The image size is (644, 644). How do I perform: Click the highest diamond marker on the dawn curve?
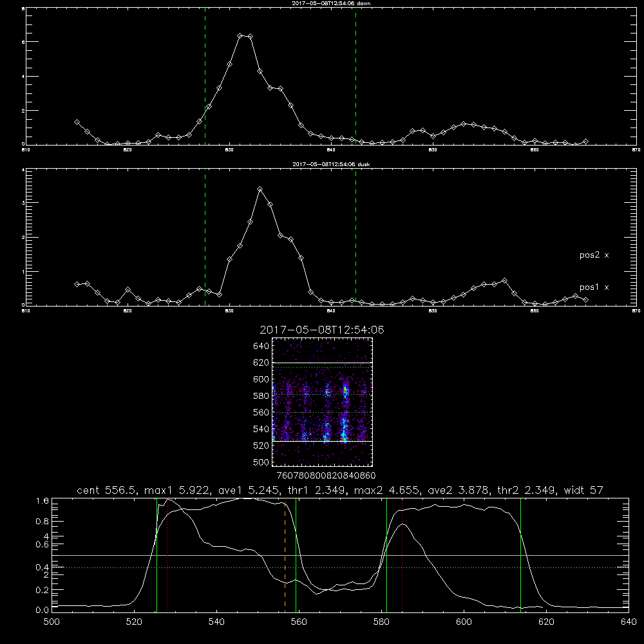pyautogui.click(x=240, y=35)
